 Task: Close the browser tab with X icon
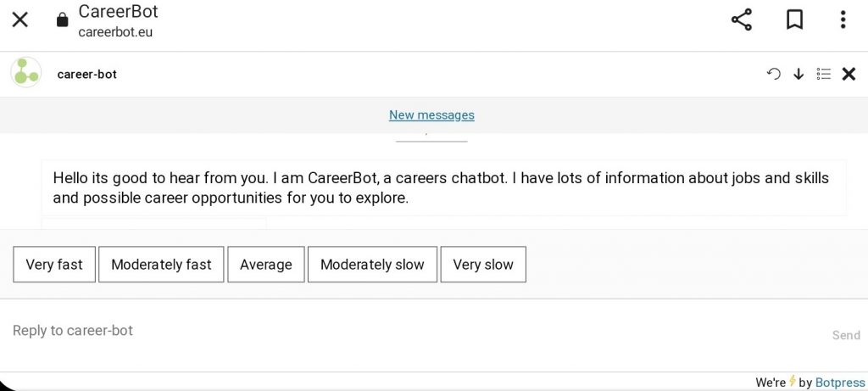point(20,20)
